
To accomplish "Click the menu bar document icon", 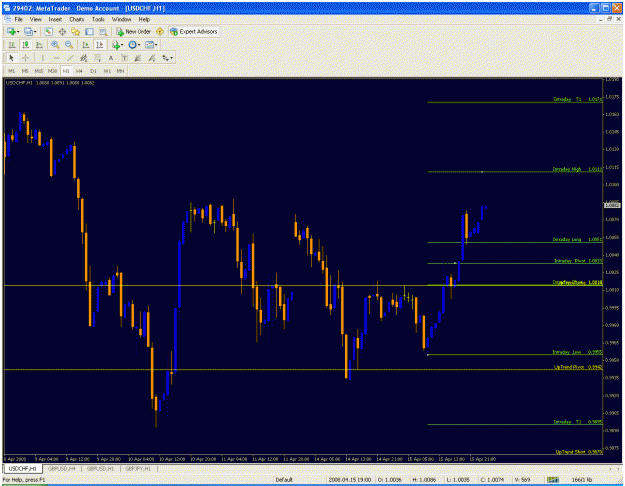I will 7,19.
